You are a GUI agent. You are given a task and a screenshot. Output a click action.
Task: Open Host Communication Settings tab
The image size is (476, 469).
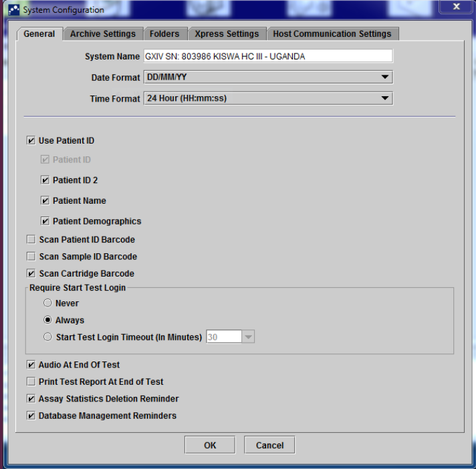coord(332,33)
